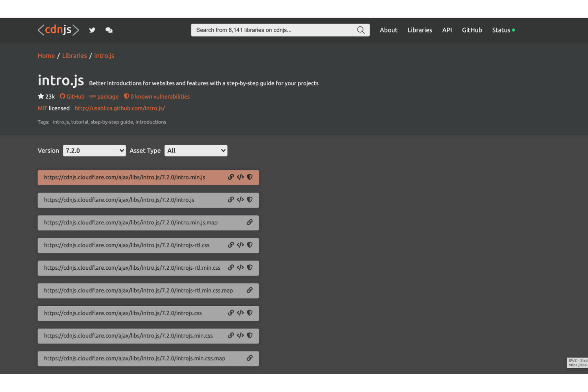Select the introjs.css URL row

click(148, 313)
